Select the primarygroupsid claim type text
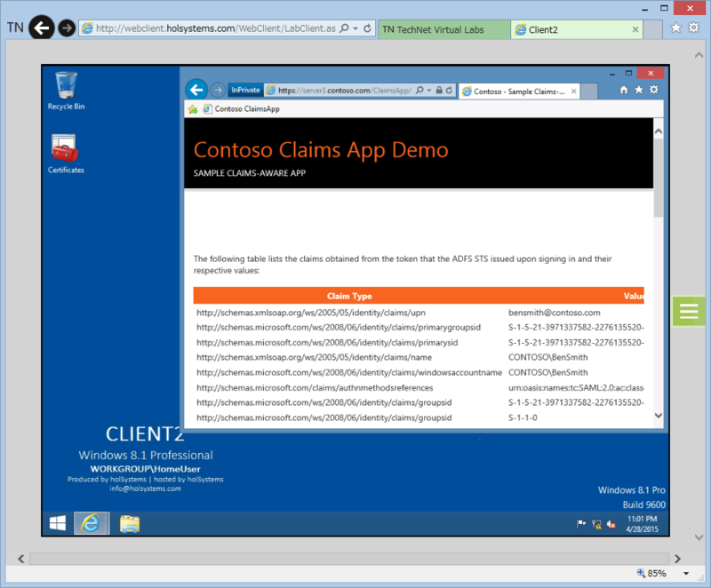The image size is (711, 588). (x=339, y=327)
